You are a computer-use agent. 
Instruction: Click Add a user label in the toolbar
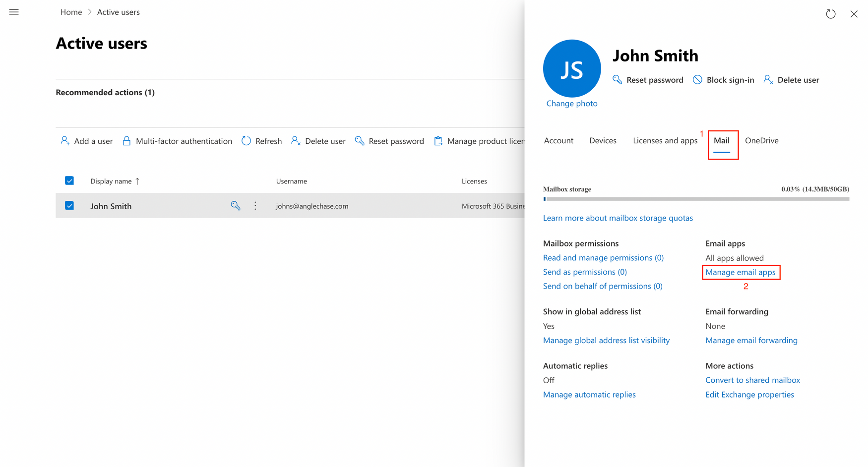click(93, 141)
